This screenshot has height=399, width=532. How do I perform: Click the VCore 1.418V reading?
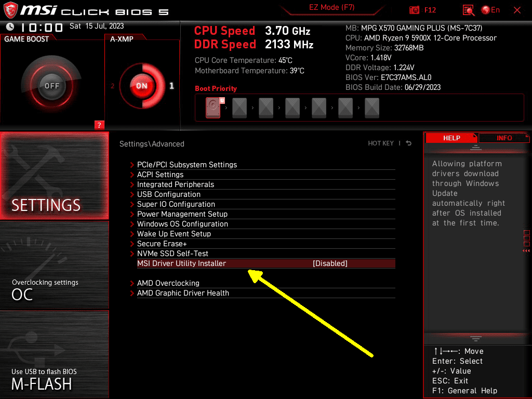(x=368, y=58)
